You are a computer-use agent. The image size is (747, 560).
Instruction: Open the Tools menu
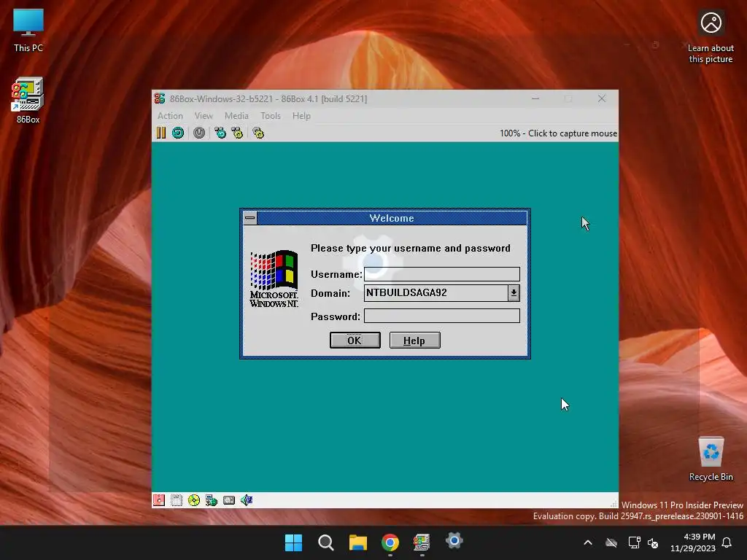point(271,116)
